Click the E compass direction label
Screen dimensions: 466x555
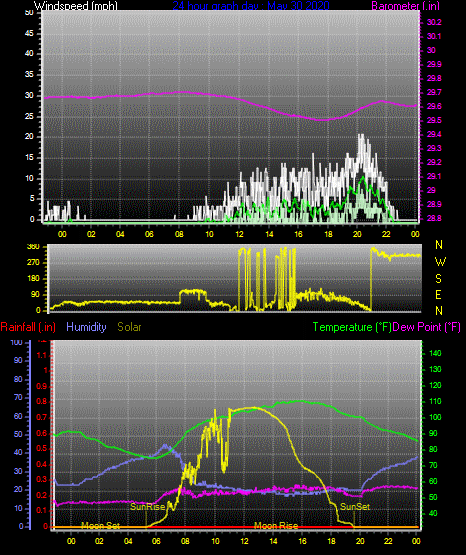pos(438,294)
